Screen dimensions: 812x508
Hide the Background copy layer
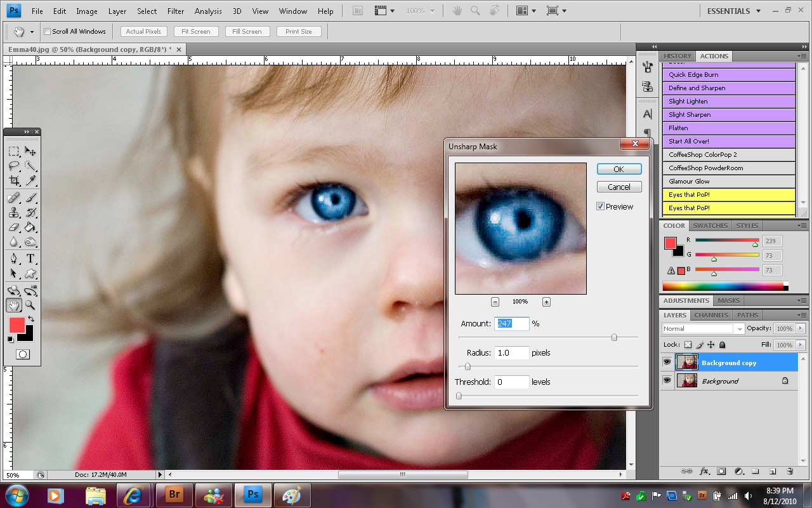(x=667, y=363)
